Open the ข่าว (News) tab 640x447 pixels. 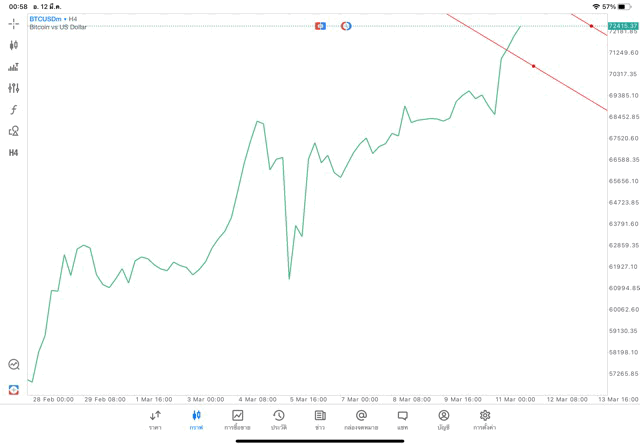(x=320, y=419)
